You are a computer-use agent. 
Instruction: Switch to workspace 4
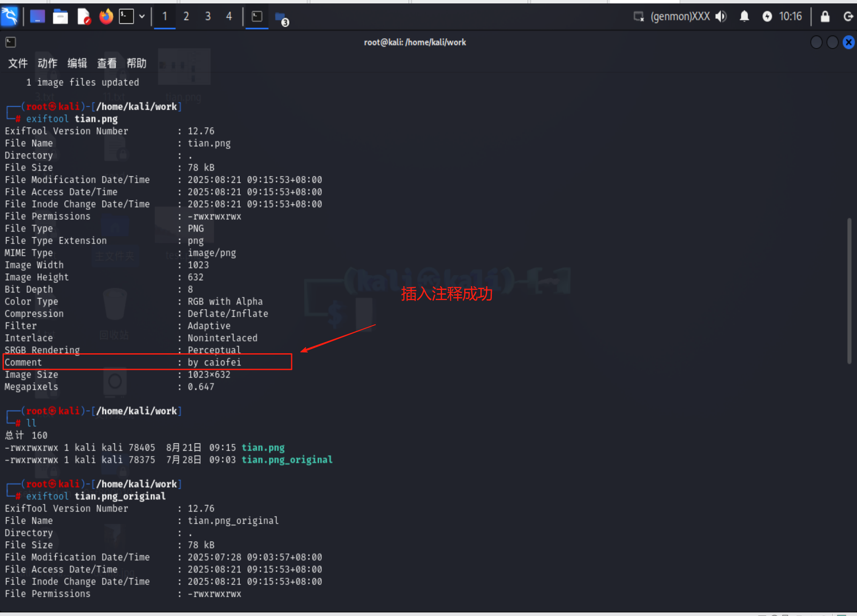coord(229,17)
